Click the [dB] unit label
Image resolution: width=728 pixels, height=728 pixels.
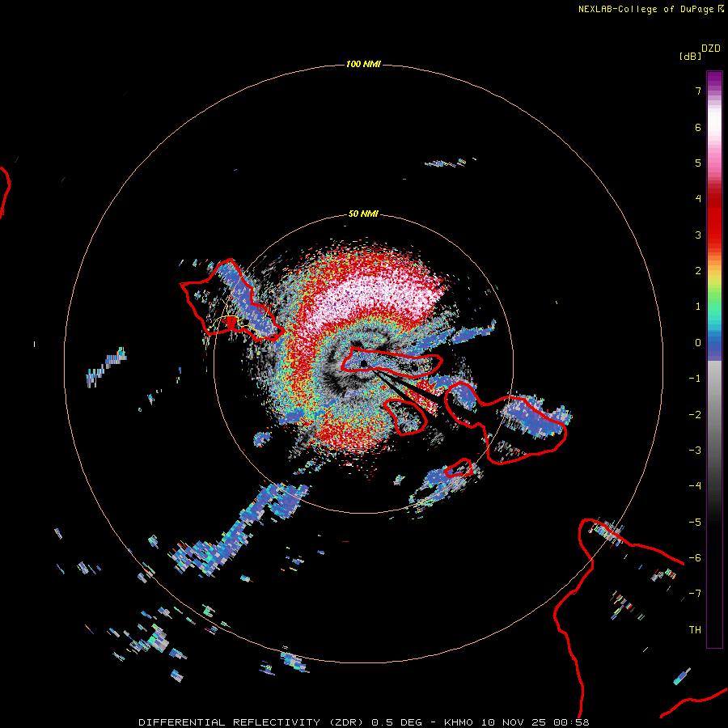click(x=690, y=56)
